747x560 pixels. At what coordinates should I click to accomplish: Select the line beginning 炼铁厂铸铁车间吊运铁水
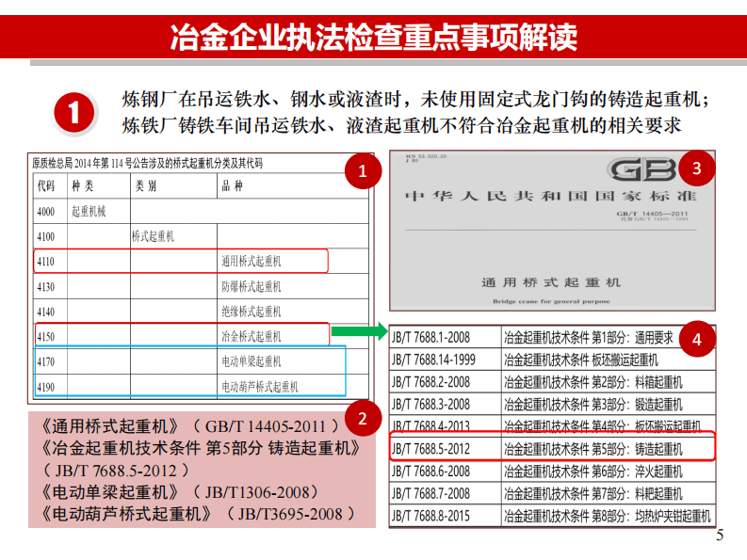tap(401, 126)
